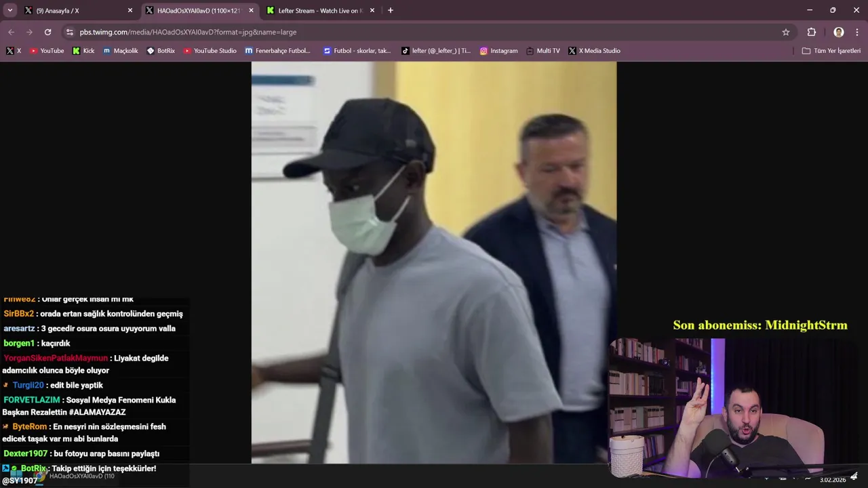Reload the current page
This screenshot has width=868, height=488.
tap(47, 32)
